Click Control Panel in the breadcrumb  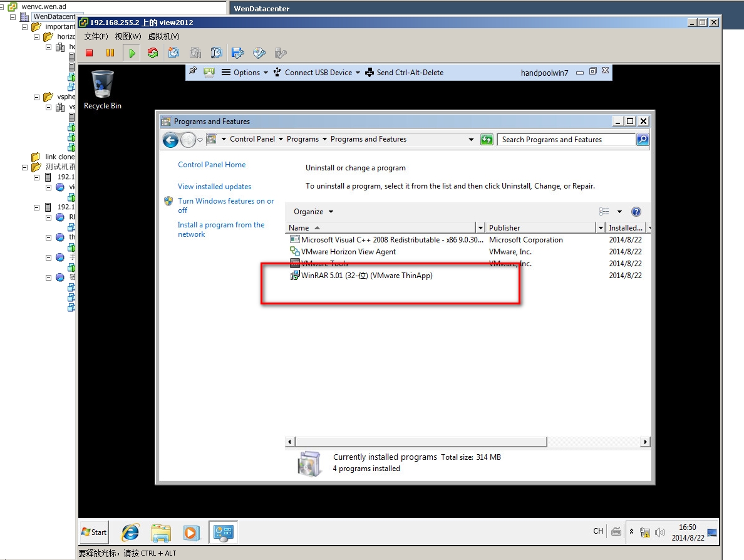click(x=252, y=139)
